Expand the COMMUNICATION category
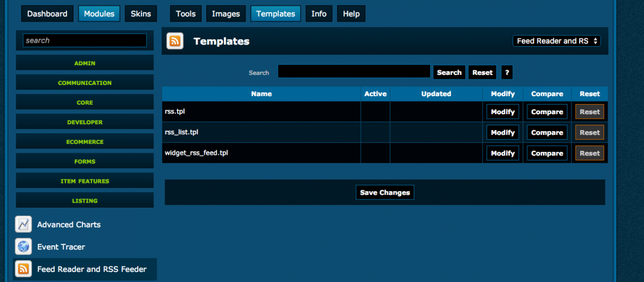 (x=85, y=83)
